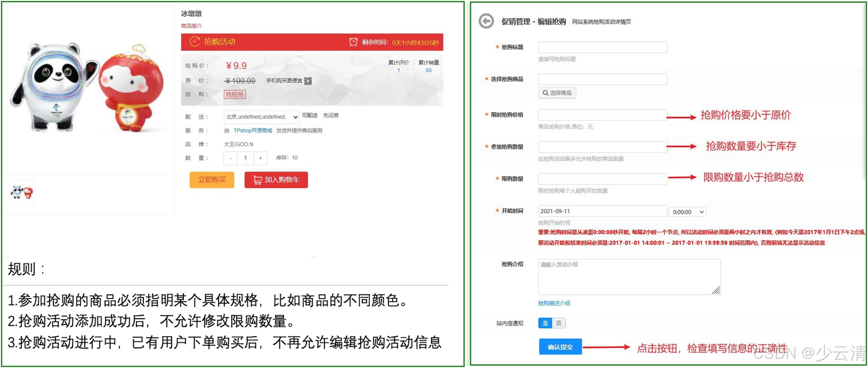Set 站内信通知 toggle to 否
Screen dimensions: 868x368
click(x=559, y=323)
